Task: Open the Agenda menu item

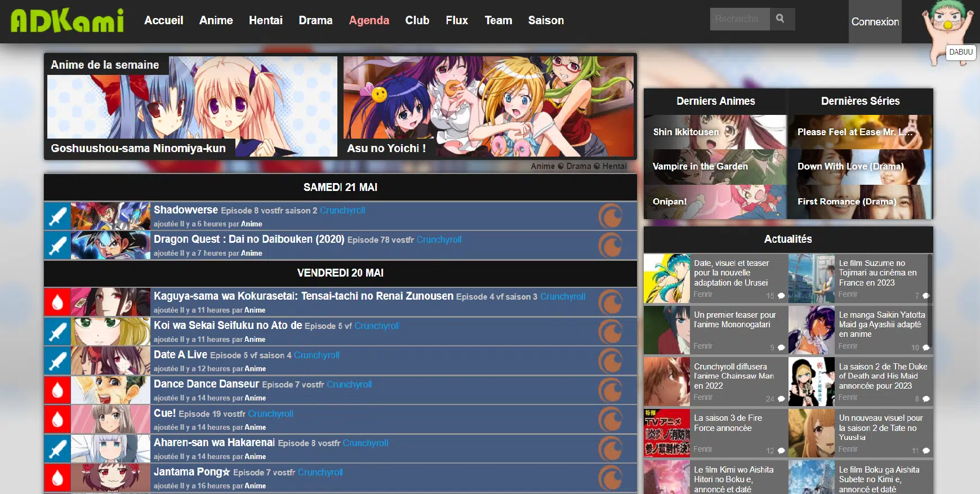Action: coord(369,20)
